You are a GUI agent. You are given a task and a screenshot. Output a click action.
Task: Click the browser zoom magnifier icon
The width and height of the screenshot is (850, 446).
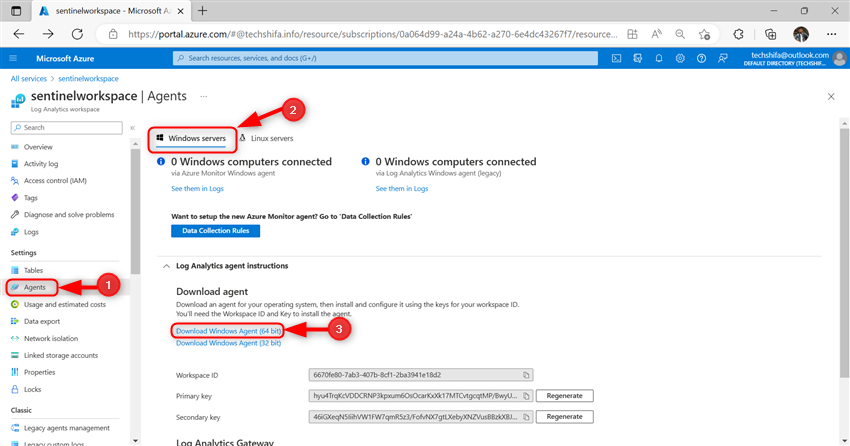(680, 34)
